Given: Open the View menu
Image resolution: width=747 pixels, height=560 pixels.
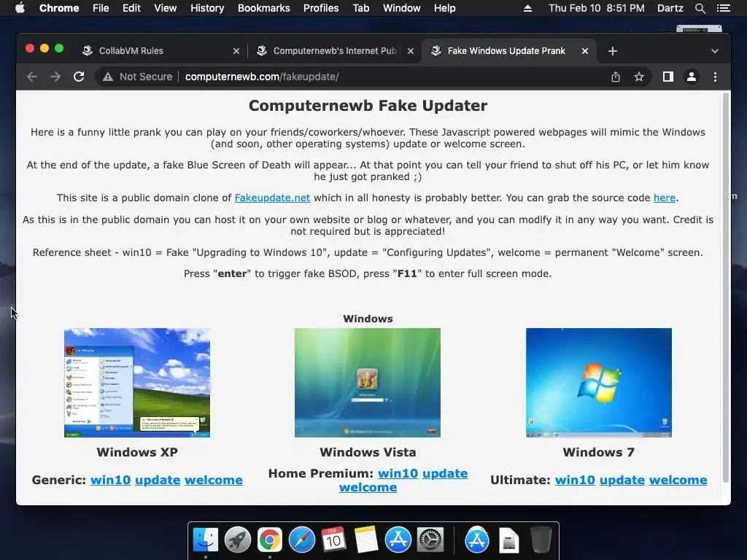Looking at the screenshot, I should (x=166, y=8).
